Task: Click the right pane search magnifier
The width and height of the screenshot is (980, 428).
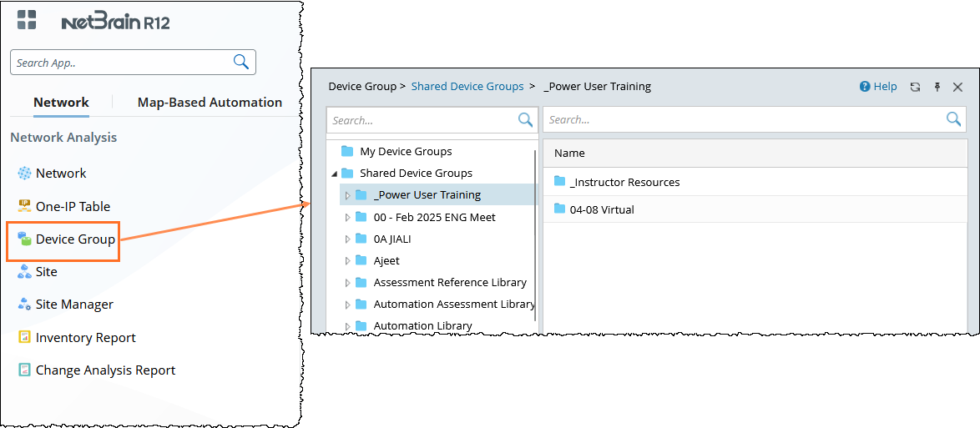Action: pos(954,119)
